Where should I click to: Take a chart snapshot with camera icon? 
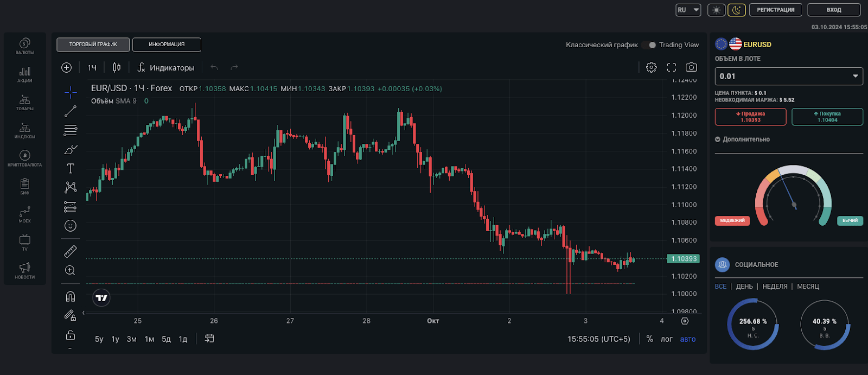coord(691,67)
